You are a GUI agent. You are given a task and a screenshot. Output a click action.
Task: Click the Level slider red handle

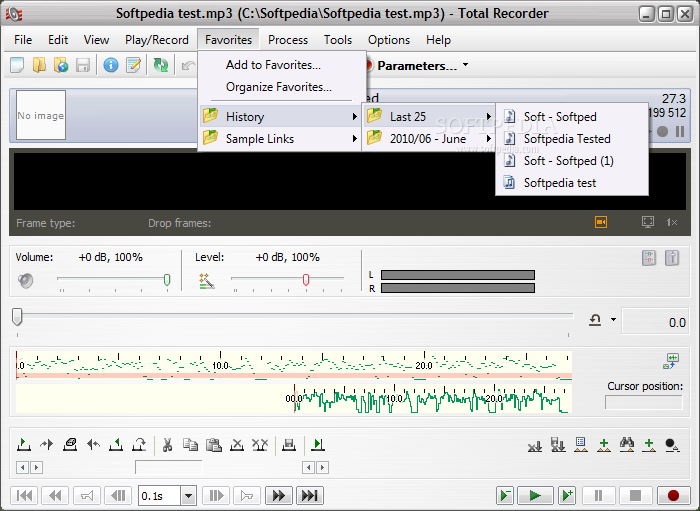[306, 280]
